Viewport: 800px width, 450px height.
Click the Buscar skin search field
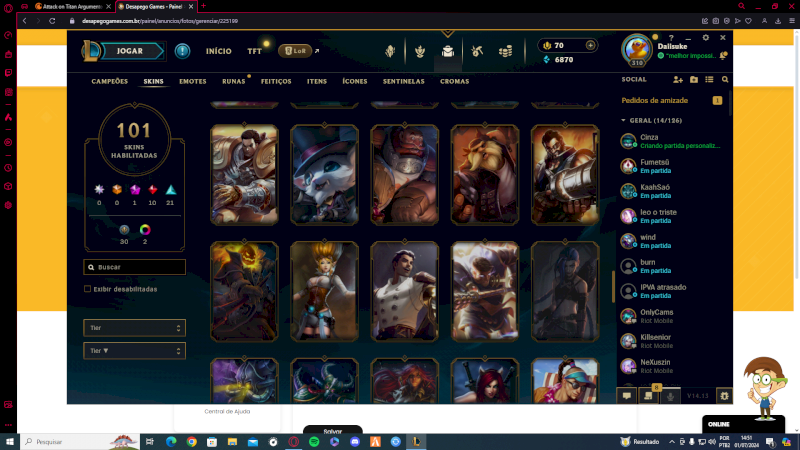pyautogui.click(x=135, y=267)
